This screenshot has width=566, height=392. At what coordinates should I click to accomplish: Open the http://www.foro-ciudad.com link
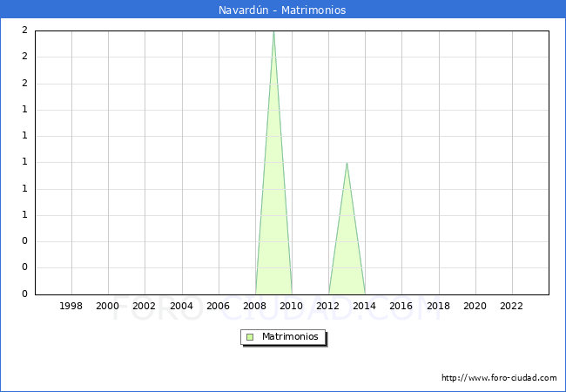[x=499, y=378]
